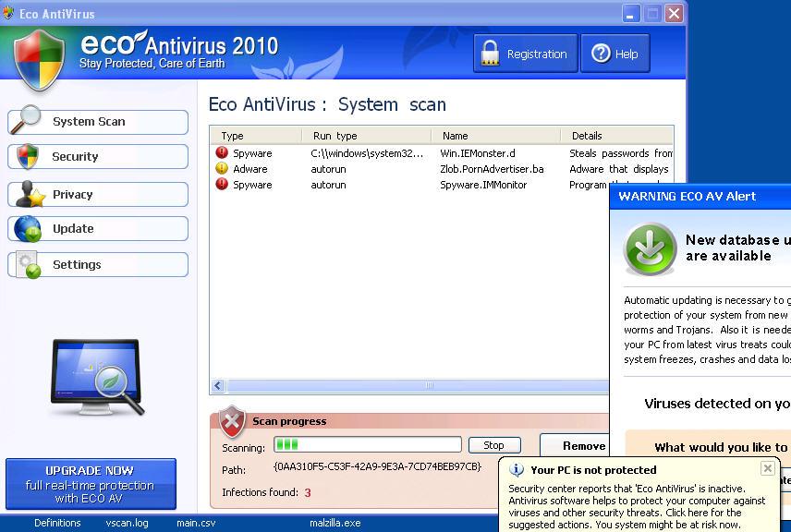Select the Zlob.PornAdvertiser.ba entry
Image resolution: width=791 pixels, height=532 pixels.
click(x=492, y=169)
